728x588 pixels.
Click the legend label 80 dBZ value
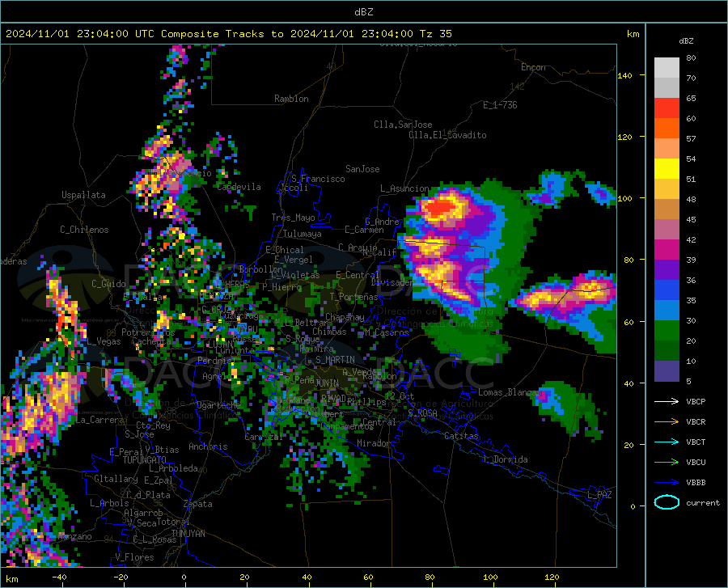click(x=691, y=58)
